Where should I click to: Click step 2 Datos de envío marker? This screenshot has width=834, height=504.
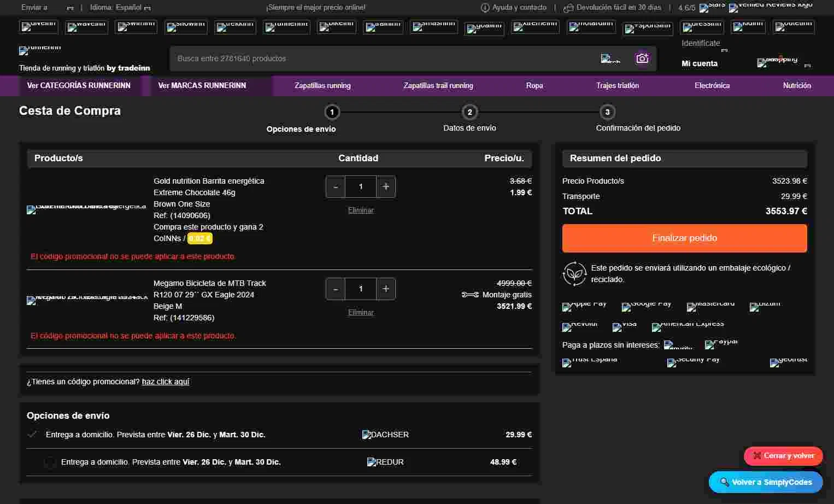click(469, 112)
